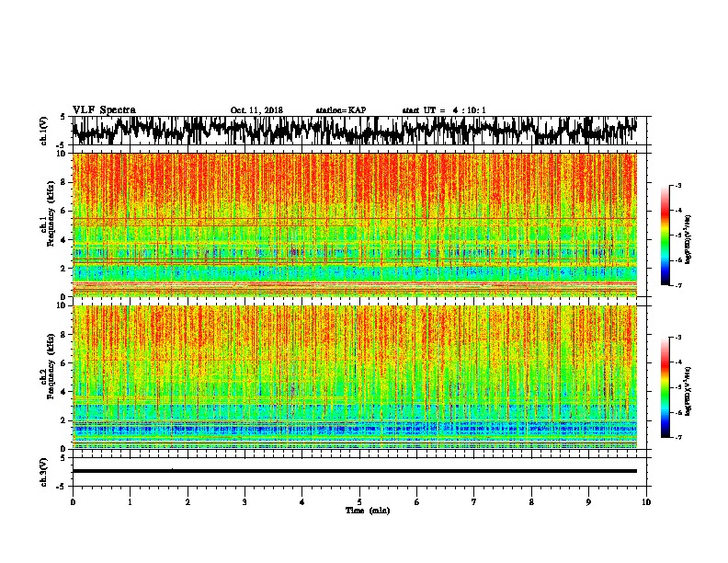Click the "Time (min)" axis label

coord(368,511)
